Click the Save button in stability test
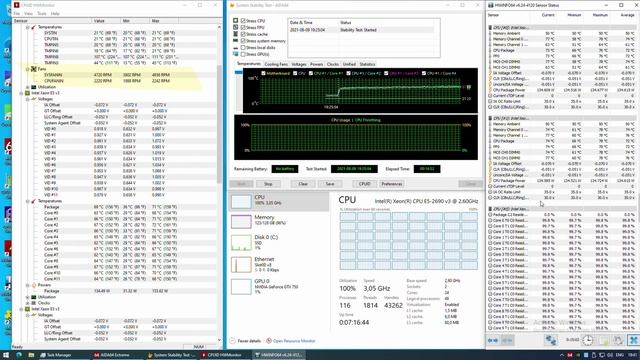This screenshot has width=640, height=360. 330,184
